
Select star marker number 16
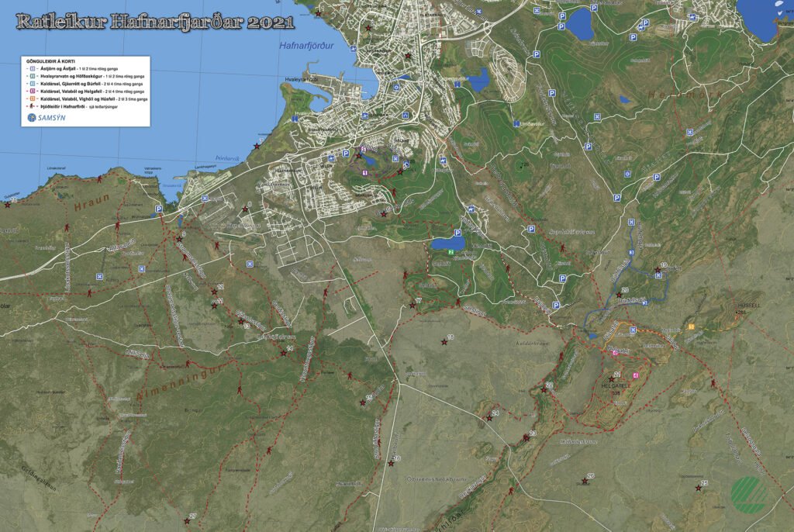point(389,462)
